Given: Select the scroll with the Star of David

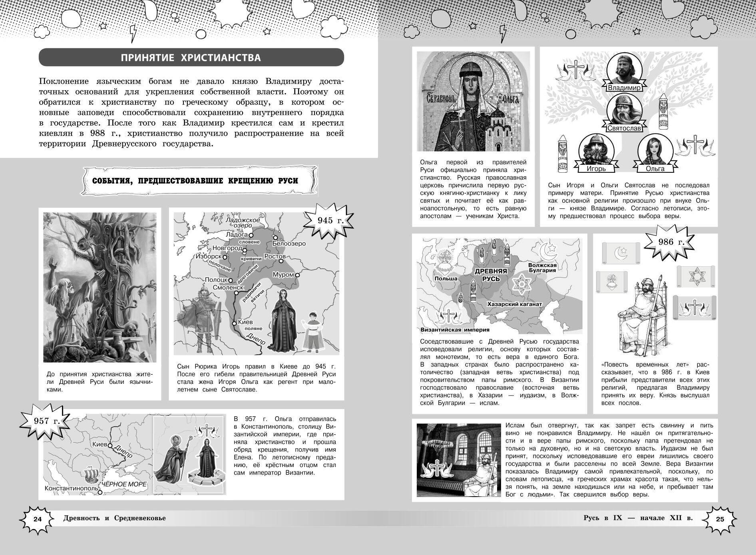Looking at the screenshot, I should (695, 277).
